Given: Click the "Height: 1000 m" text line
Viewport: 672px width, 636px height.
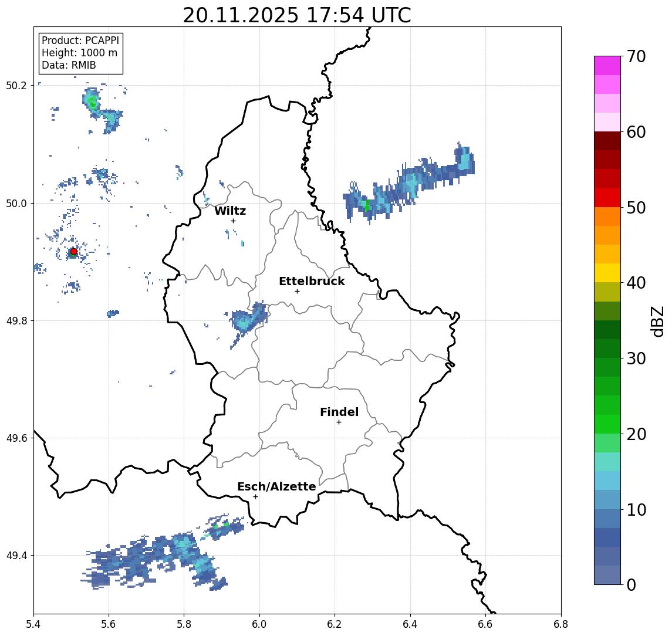Looking at the screenshot, I should tap(79, 53).
